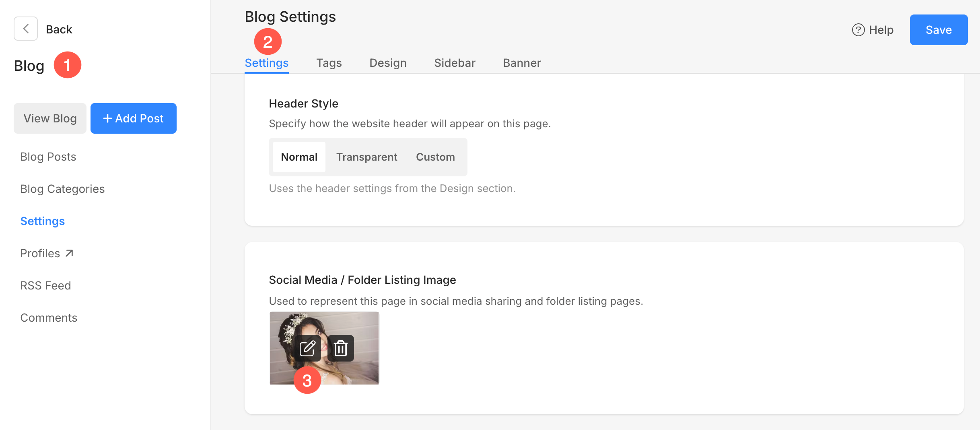Save the blog settings

point(938,30)
